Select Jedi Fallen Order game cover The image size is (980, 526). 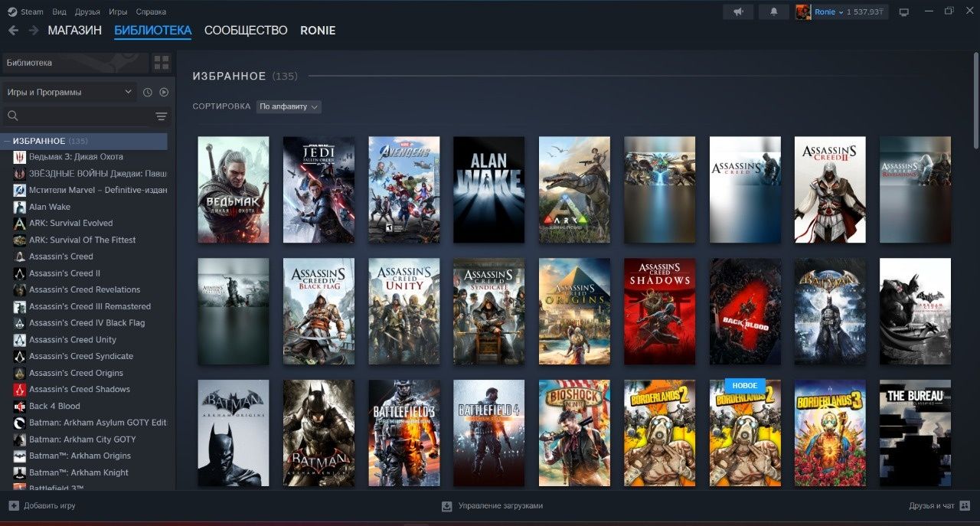point(318,190)
